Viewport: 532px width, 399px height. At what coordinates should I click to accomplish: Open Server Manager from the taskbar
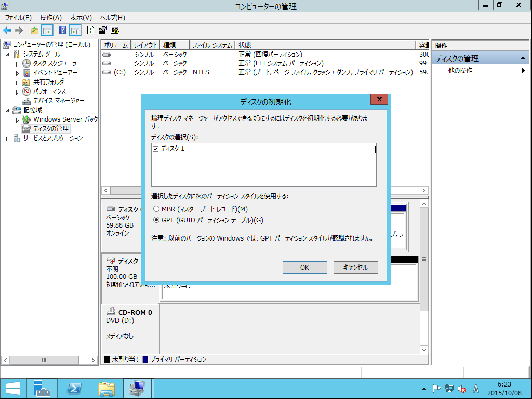click(42, 389)
